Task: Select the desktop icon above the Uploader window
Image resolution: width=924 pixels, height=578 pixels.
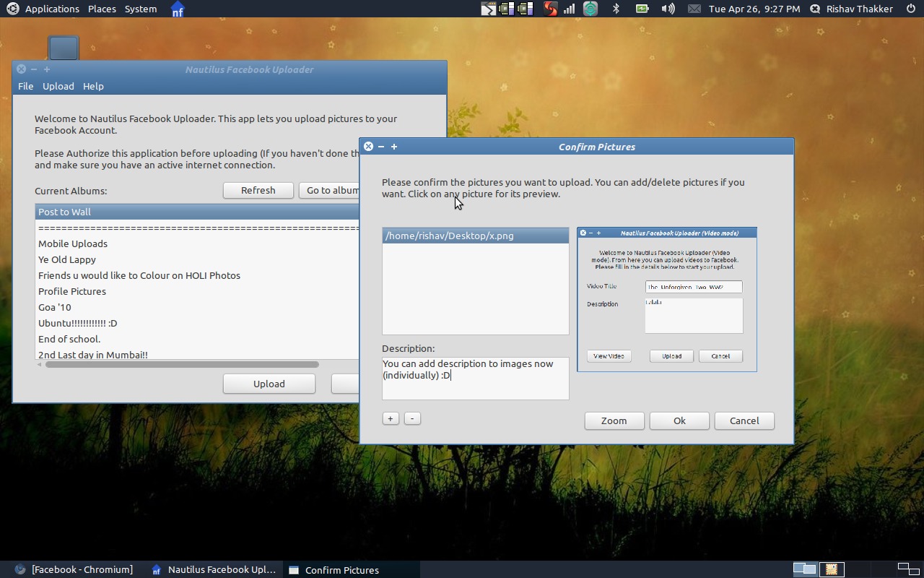Action: (x=64, y=48)
